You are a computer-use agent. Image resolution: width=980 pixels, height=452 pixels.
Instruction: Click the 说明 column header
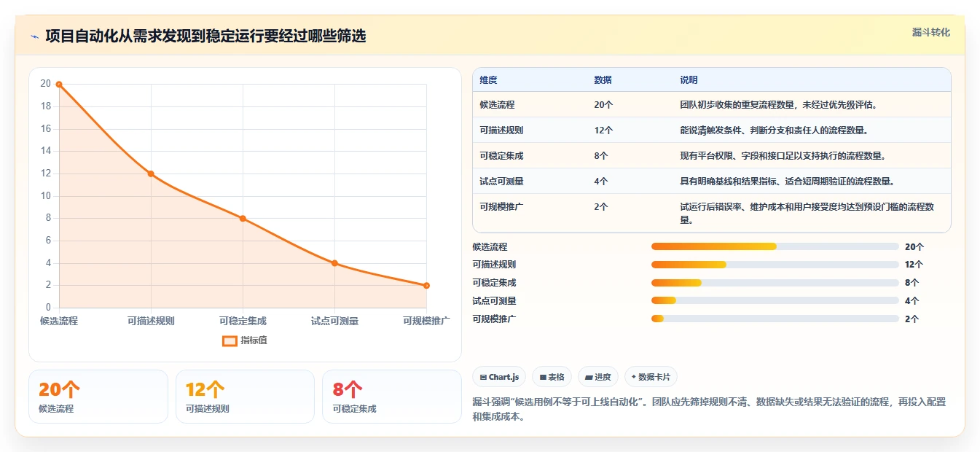(689, 80)
